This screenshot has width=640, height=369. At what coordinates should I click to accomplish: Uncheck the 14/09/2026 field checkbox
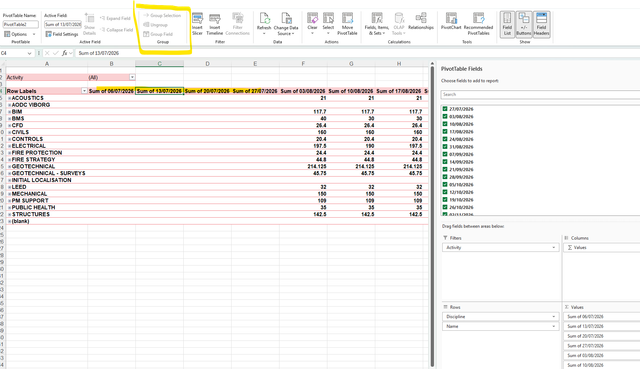point(445,162)
